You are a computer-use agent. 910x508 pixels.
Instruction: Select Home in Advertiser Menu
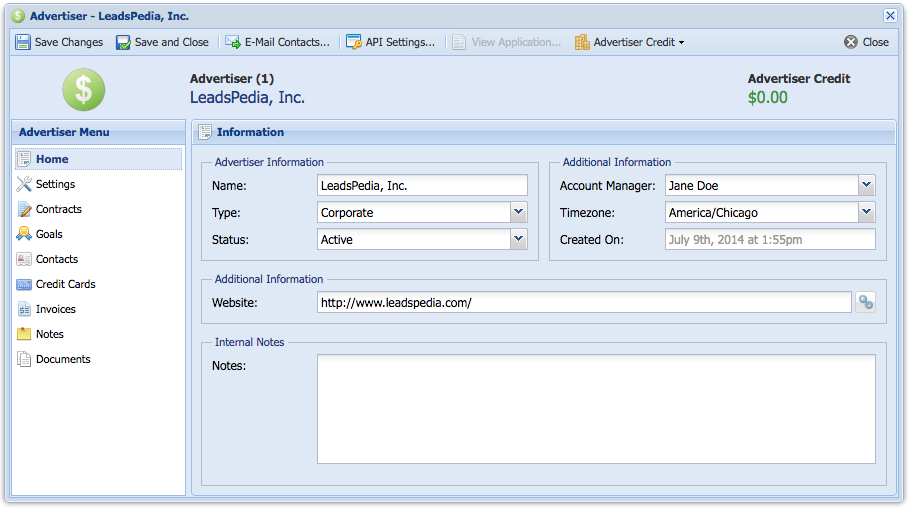click(x=98, y=159)
